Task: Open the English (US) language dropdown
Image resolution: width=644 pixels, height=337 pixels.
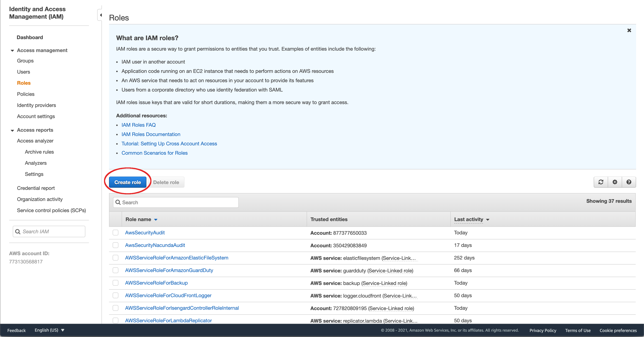Action: point(50,330)
